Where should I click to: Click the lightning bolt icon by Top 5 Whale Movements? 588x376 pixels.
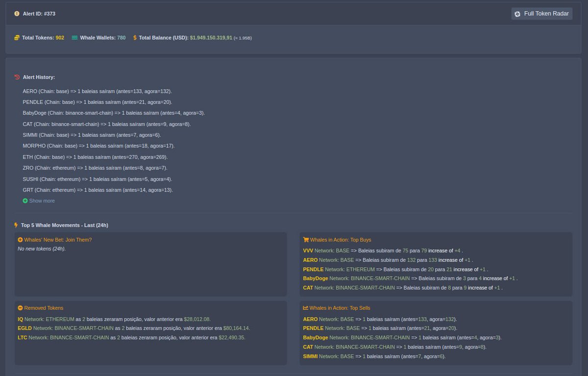click(16, 225)
